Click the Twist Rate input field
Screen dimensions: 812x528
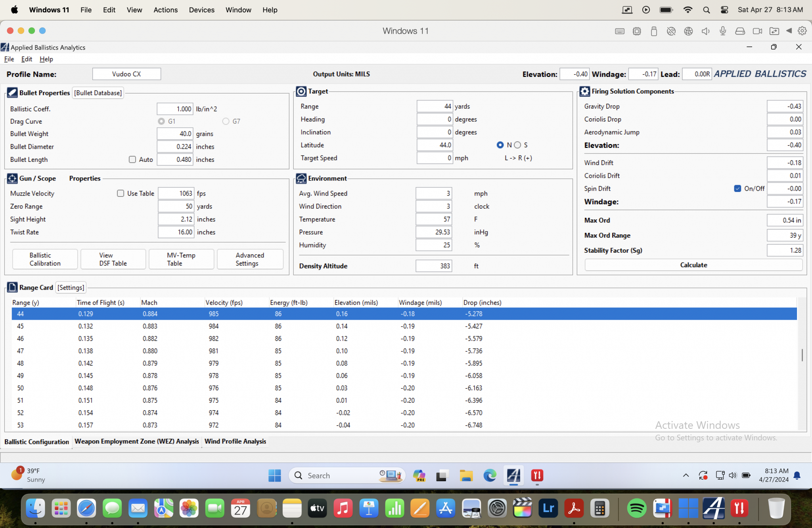pos(176,232)
